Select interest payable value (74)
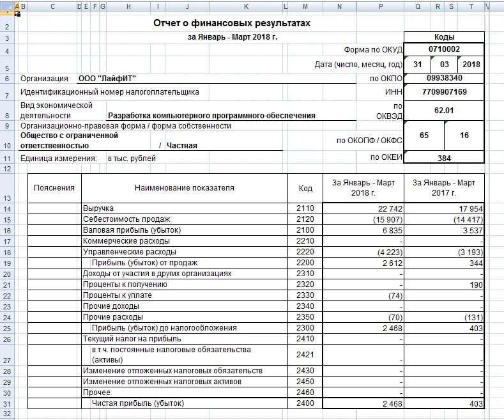This screenshot has width=504, height=420. [363, 295]
